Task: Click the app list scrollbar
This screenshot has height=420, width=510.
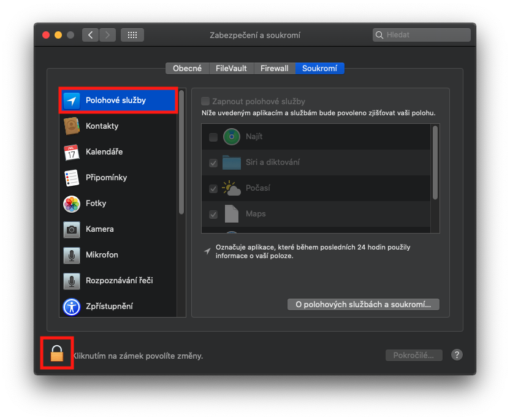Action: (435, 162)
